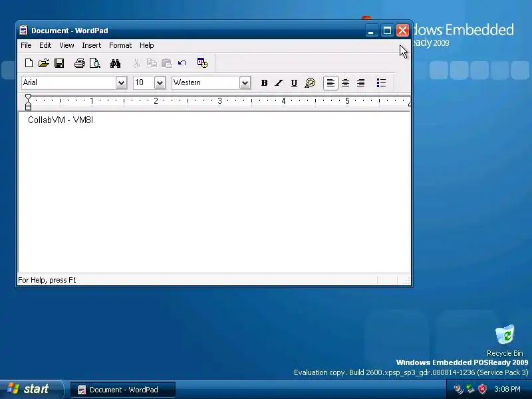Screen dimensions: 532x399
Task: Click the Copy icon in toolbar
Action: coord(152,63)
